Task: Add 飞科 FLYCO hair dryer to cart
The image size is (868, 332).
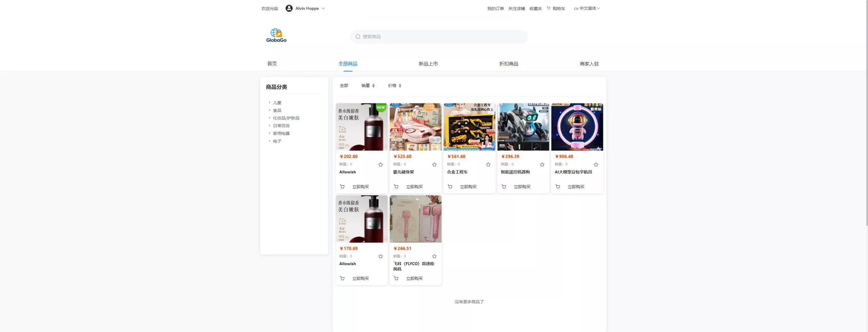Action: coord(396,279)
